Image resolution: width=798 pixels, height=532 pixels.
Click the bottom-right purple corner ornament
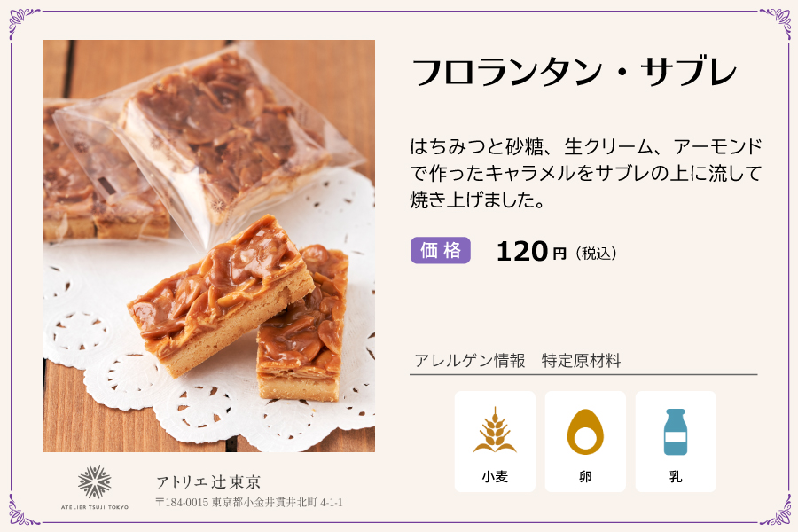776,510
